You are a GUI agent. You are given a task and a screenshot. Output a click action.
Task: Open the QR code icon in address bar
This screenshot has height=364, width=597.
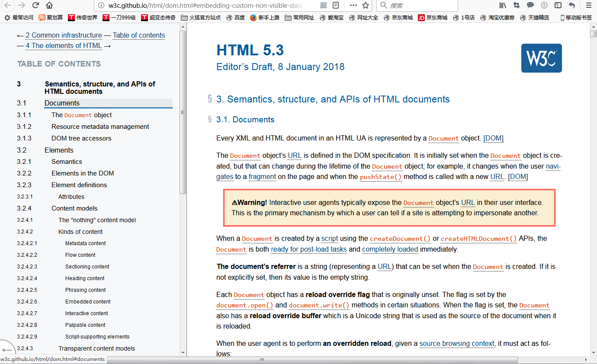click(323, 5)
